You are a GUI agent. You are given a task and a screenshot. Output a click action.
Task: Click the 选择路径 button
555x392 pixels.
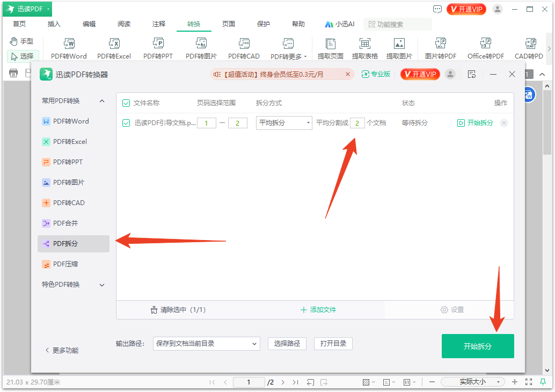coord(287,344)
